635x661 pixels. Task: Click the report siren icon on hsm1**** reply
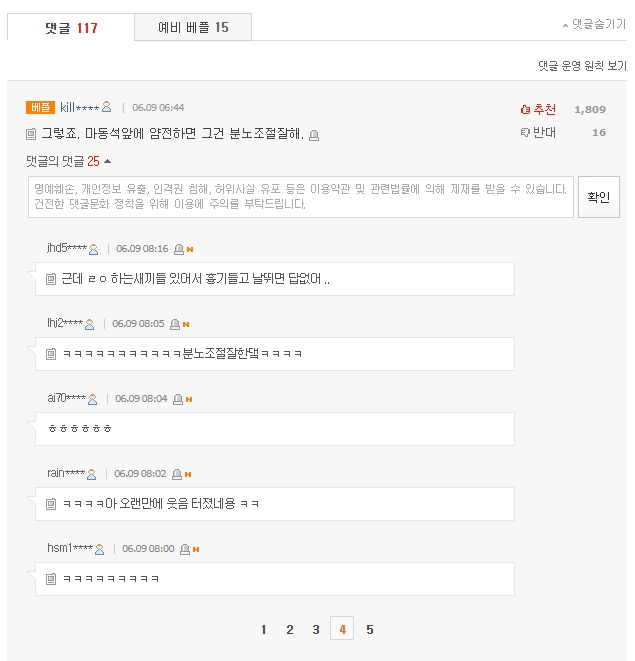tap(185, 549)
